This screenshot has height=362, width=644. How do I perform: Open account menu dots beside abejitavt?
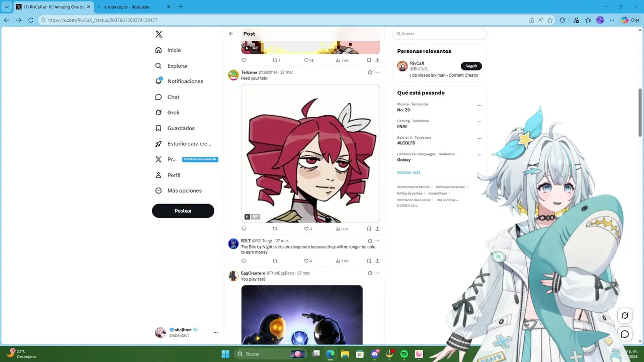point(216,332)
